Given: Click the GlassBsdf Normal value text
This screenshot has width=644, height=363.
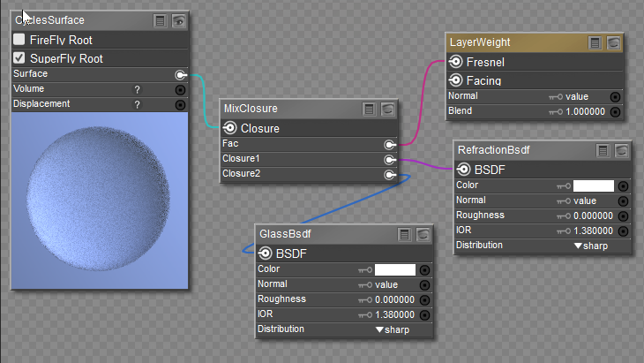Looking at the screenshot, I should (386, 284).
